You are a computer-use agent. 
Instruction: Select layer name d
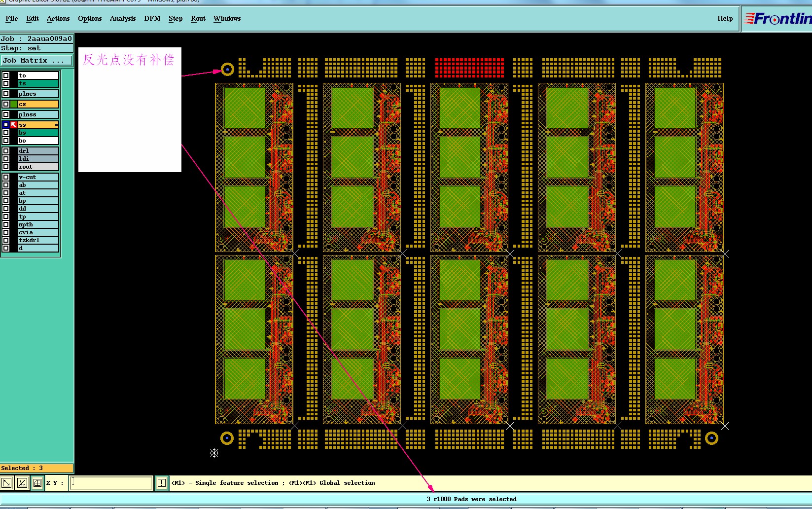[x=38, y=248]
